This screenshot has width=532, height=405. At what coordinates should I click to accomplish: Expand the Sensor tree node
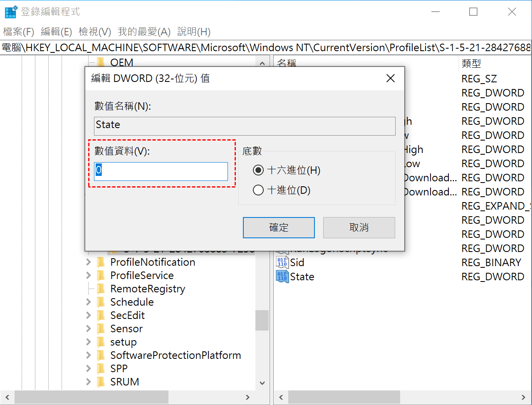tap(88, 328)
